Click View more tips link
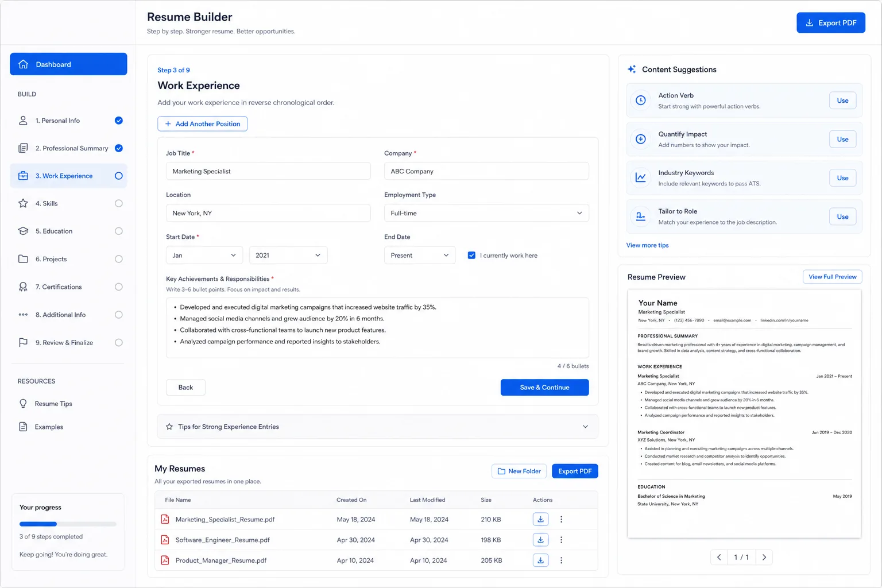 [647, 245]
